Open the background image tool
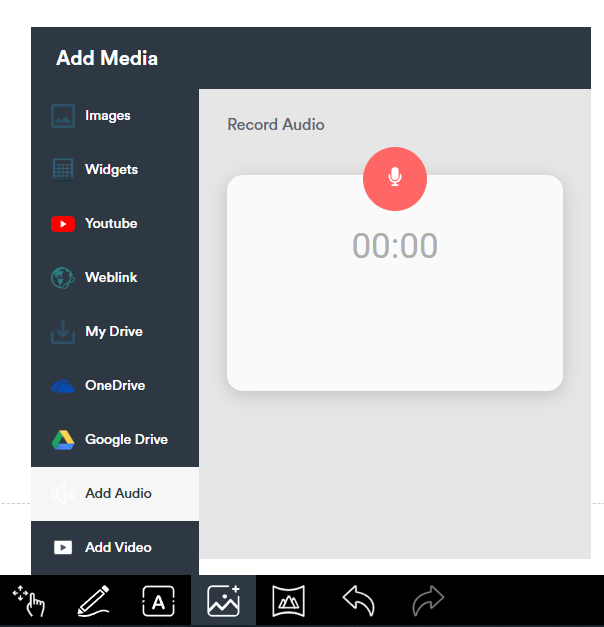The image size is (604, 627). pyautogui.click(x=288, y=601)
